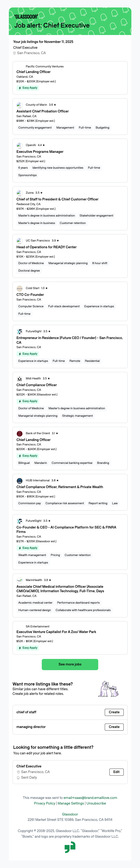This screenshot has height=868, width=140.
Task: Click the Cold Start company logo
Action: pos(20,288)
